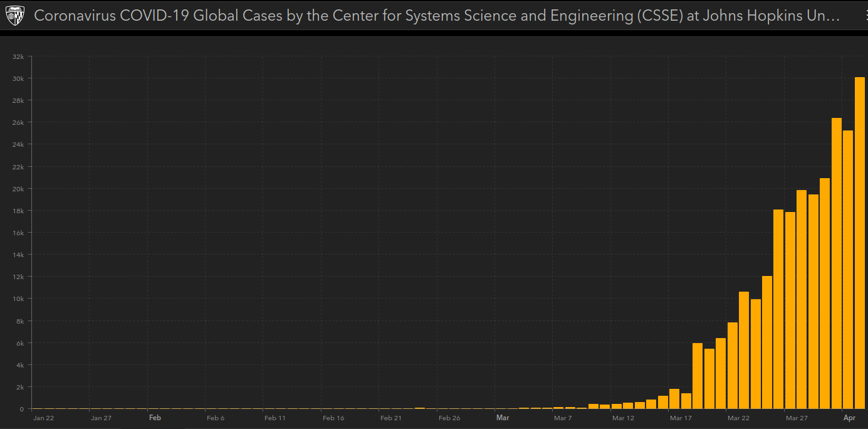
Task: Select the 4k y-axis label
Action: [20, 365]
